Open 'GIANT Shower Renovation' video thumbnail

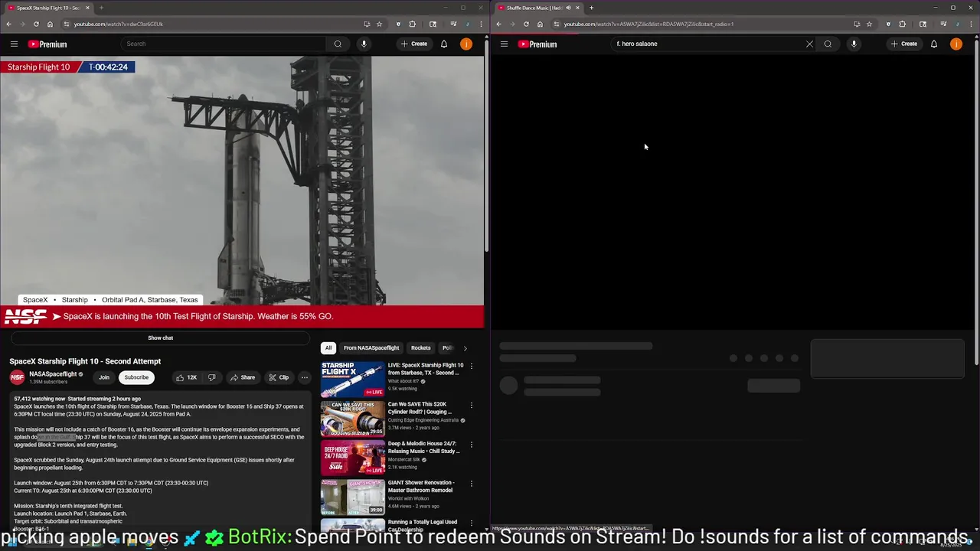352,497
